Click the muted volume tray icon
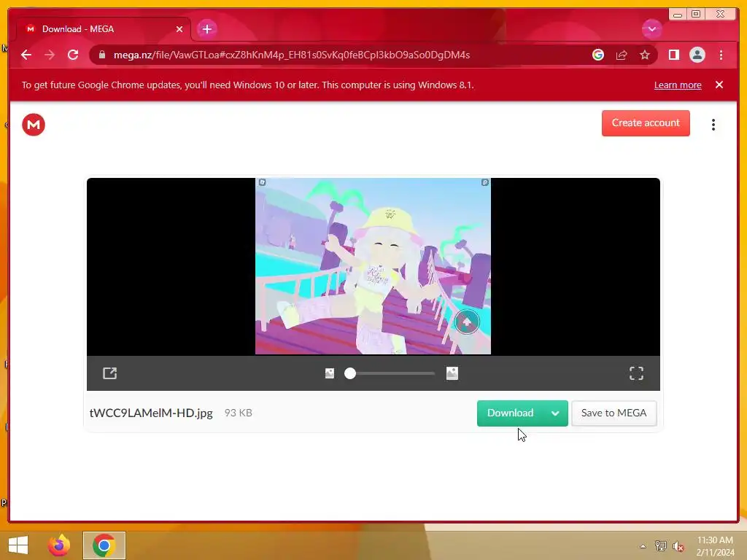747x560 pixels. click(x=678, y=546)
